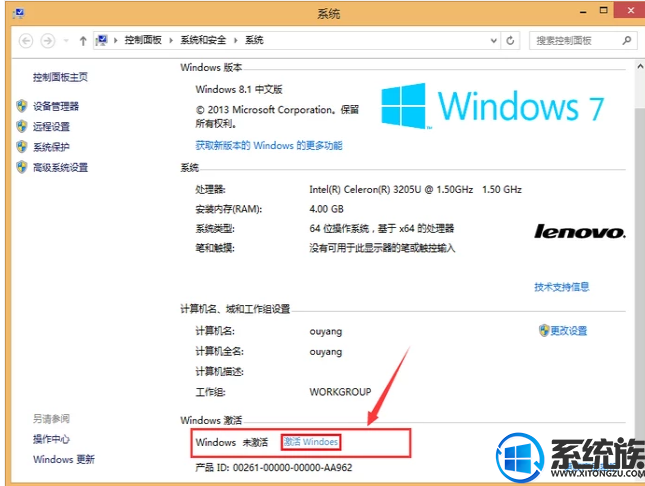645x486 pixels.
Task: Select workgroup value WORKGROUP
Action: click(340, 392)
